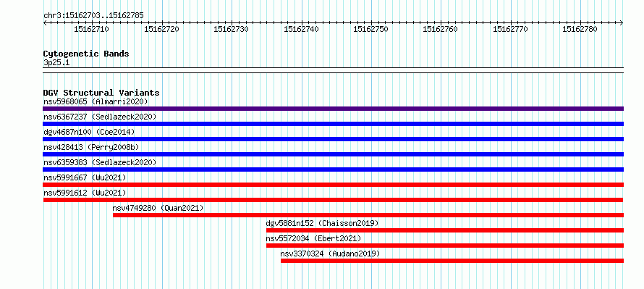Open variant nsv6359383 (Sedlazeck2020) label
Viewport: 644px width, 289px height.
[100, 162]
